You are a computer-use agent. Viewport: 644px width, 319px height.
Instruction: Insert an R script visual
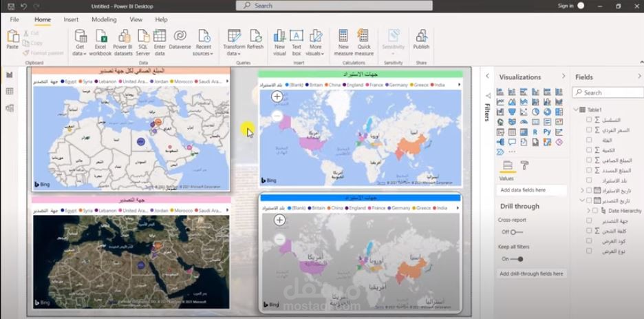[x=535, y=132]
